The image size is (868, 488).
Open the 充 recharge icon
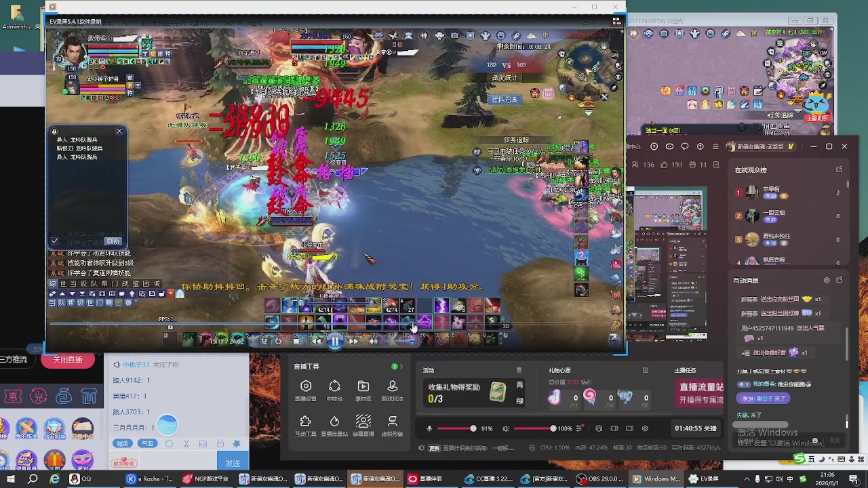click(39, 395)
